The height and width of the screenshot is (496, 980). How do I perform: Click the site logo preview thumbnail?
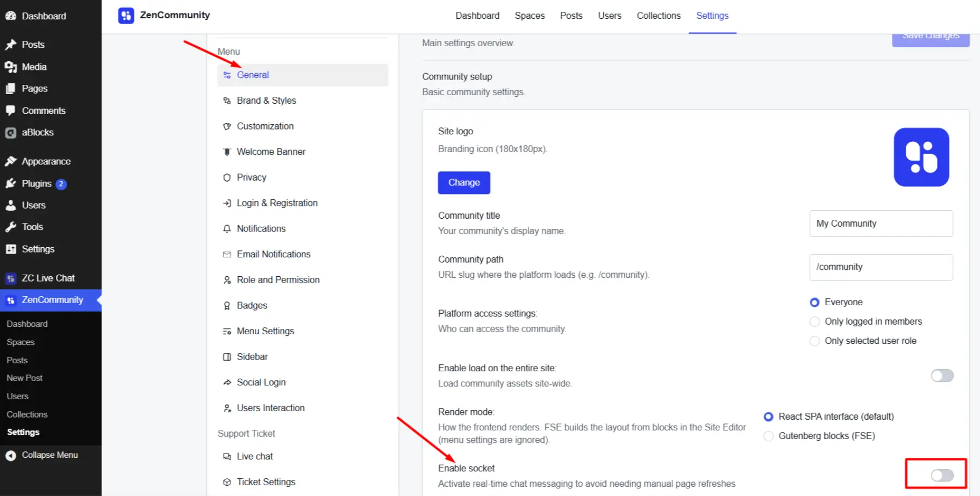[921, 157]
